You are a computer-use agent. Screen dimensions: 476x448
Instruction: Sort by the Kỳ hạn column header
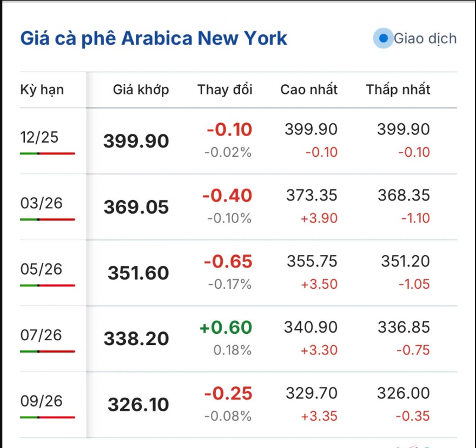[x=42, y=90]
